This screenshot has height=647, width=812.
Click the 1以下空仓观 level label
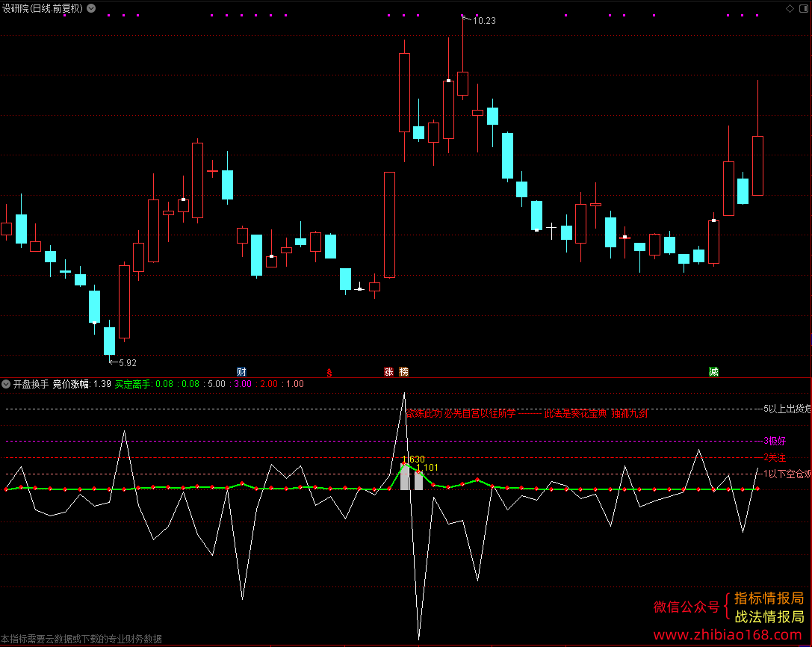coord(787,474)
